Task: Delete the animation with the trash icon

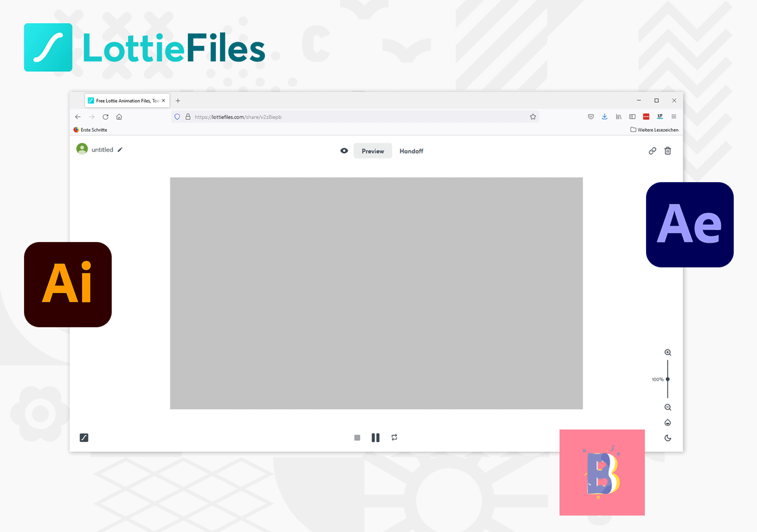Action: point(668,151)
